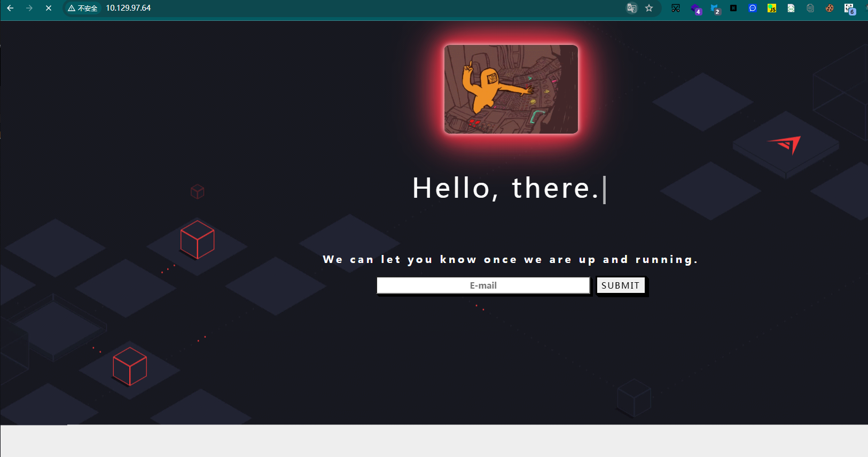Open the black H extension icon

[x=733, y=8]
